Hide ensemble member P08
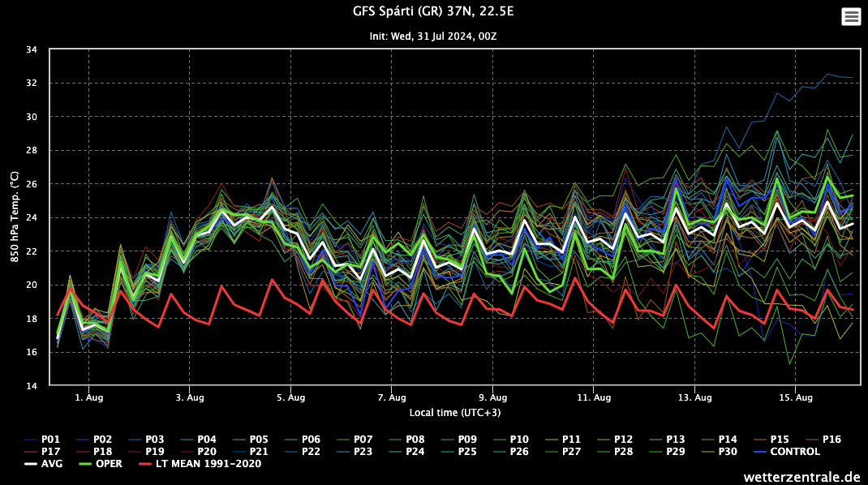The height and width of the screenshot is (485, 868). pos(415,439)
